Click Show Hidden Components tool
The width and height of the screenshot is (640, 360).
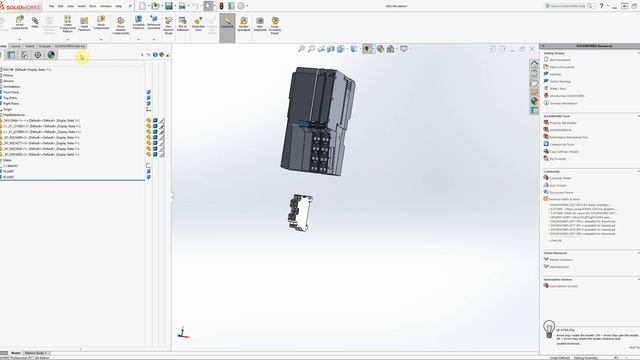pos(120,26)
